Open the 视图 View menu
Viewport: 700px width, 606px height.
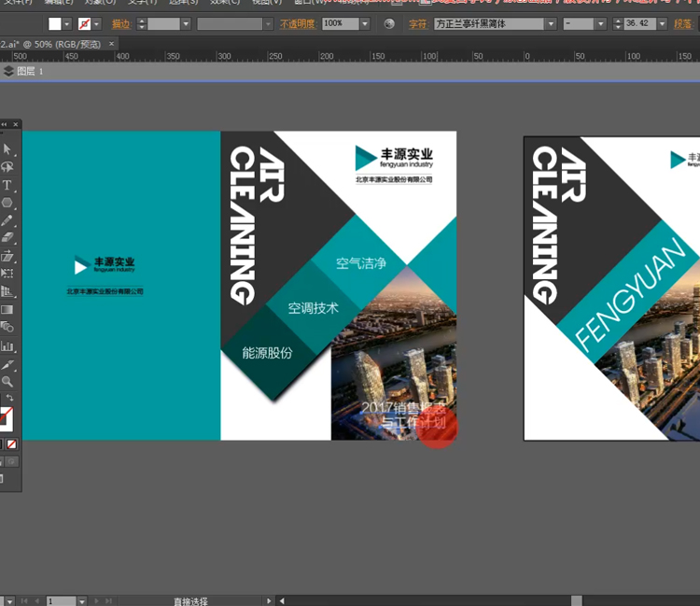(267, 2)
